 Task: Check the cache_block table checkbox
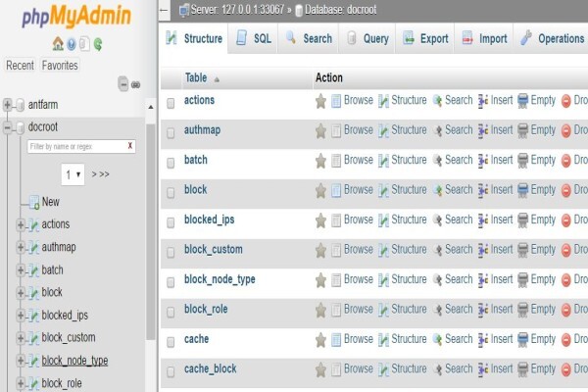(x=171, y=371)
